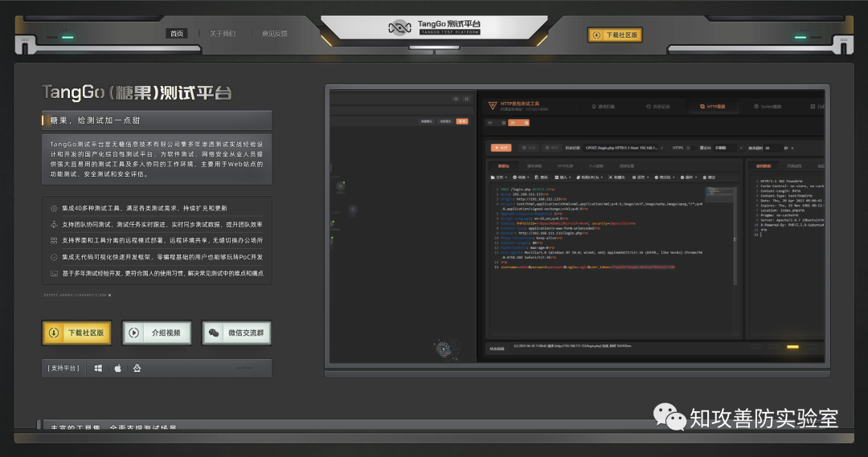
Task: Close the orange request tab 20
Action: click(x=526, y=123)
